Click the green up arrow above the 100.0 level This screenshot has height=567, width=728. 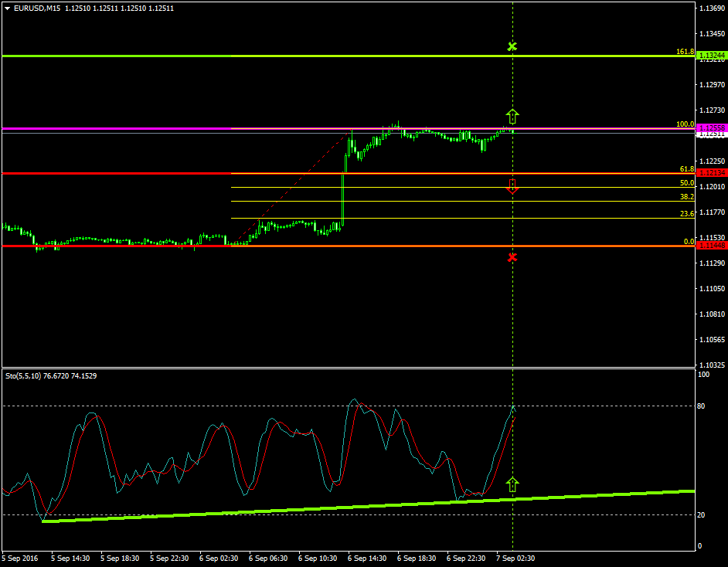point(512,117)
